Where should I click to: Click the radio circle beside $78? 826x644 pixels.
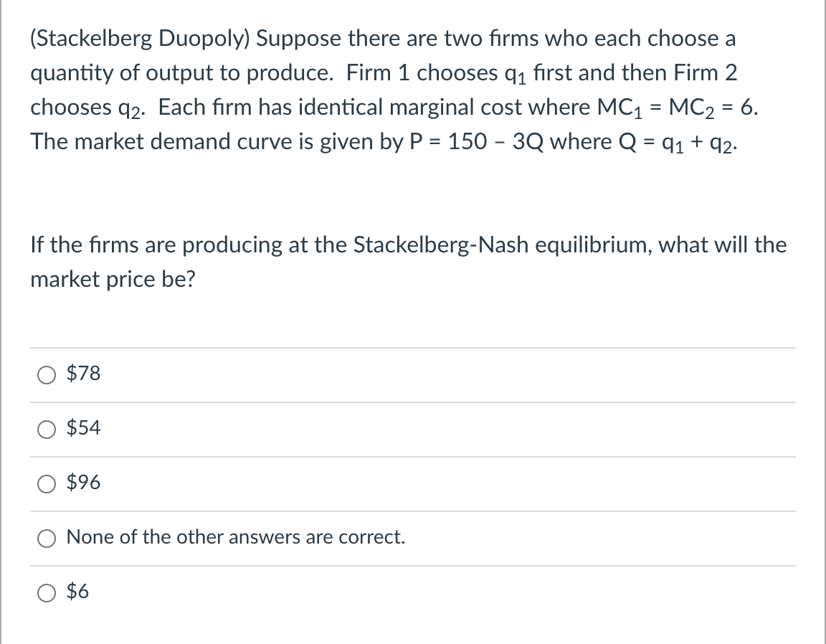coord(46,374)
